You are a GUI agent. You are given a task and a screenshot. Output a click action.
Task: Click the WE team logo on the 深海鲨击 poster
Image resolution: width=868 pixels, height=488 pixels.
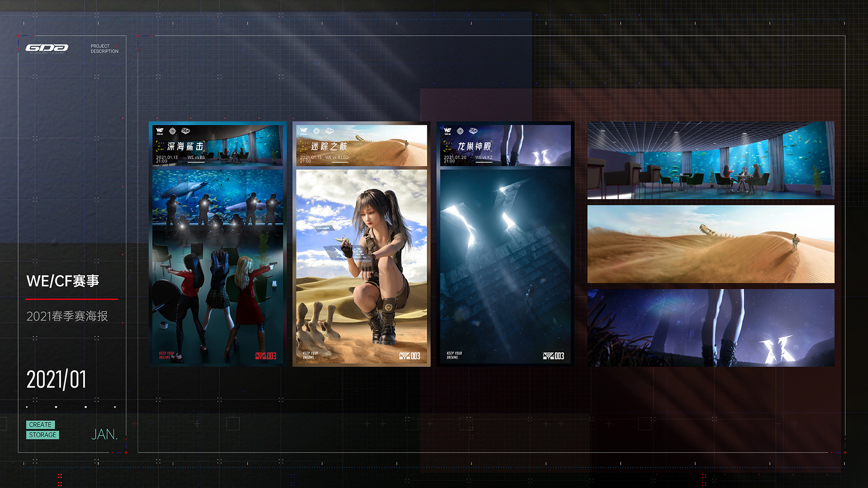coord(160,131)
